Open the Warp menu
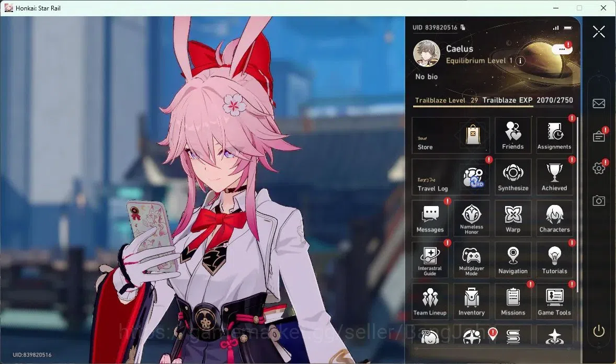This screenshot has width=616, height=364. coord(512,219)
